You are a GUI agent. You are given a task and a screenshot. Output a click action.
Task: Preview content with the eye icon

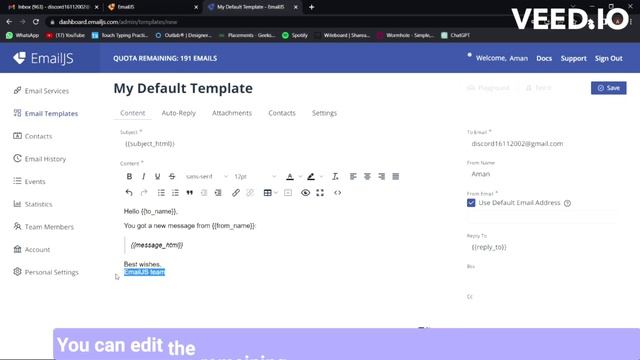(305, 193)
